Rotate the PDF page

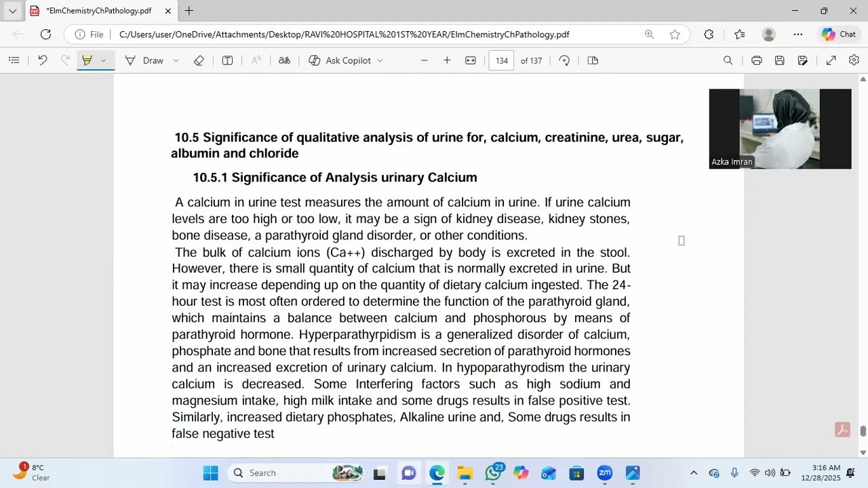(564, 60)
